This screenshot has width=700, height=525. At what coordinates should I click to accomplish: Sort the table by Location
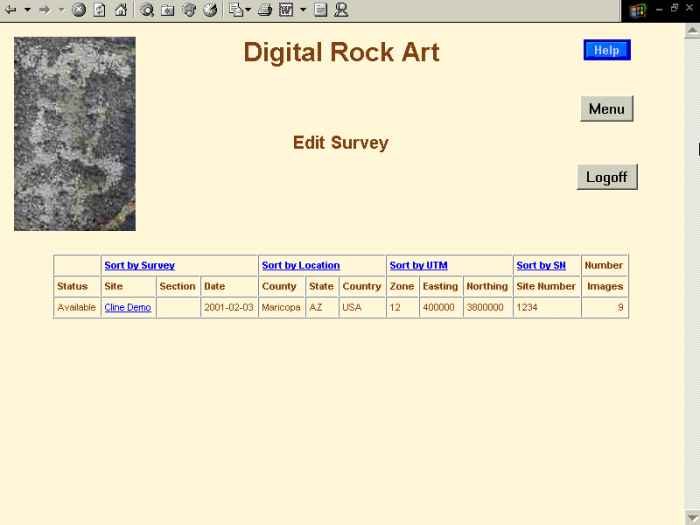[x=300, y=266]
